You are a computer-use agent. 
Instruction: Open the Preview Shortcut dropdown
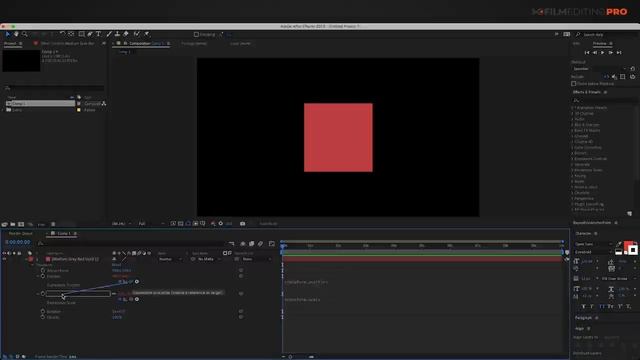pos(600,69)
